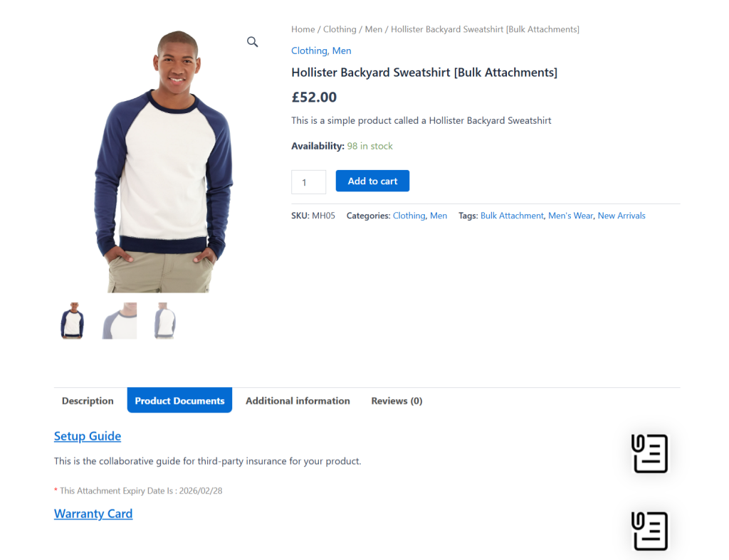
Task: Switch to the Description tab
Action: (x=87, y=401)
